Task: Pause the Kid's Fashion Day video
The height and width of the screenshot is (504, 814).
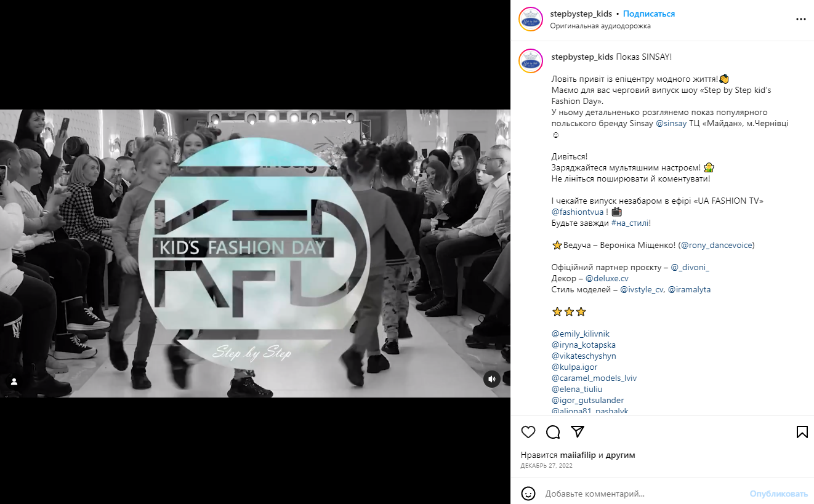Action: coord(255,253)
